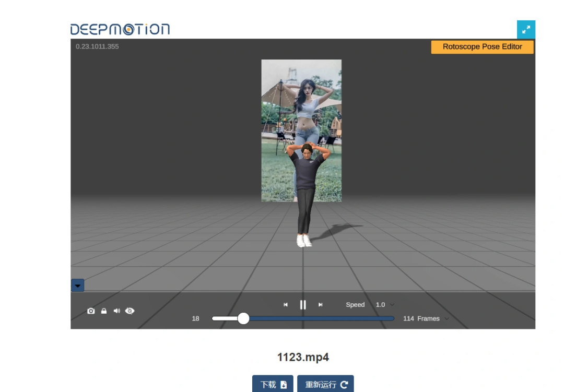The width and height of the screenshot is (564, 392).
Task: Collapse the panel with the blue arrow button
Action: tap(78, 286)
